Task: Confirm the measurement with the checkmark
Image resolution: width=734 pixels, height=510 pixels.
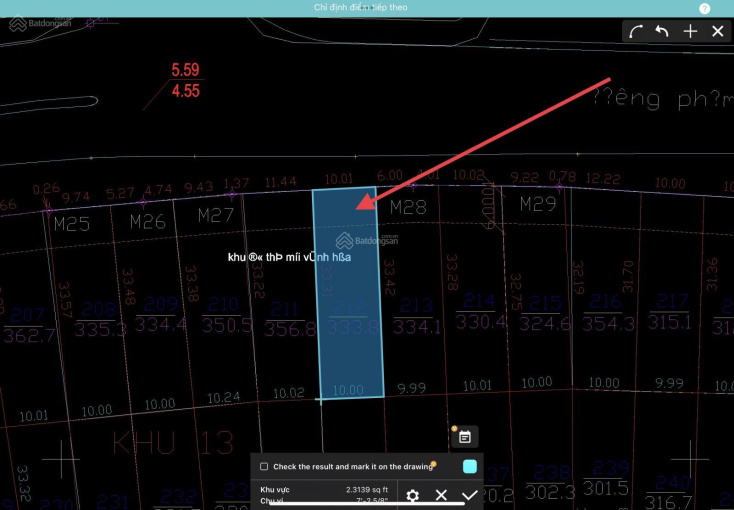Action: (x=469, y=495)
